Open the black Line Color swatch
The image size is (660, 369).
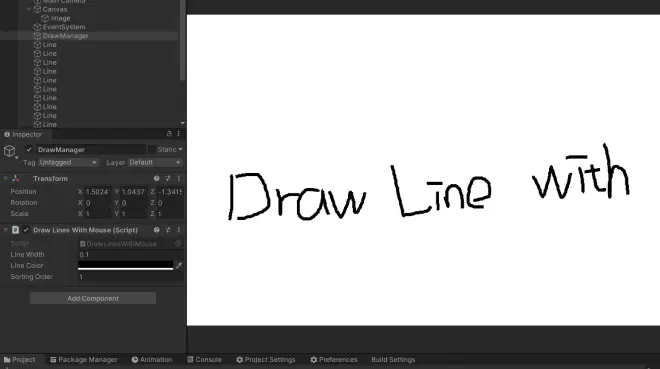(x=125, y=265)
